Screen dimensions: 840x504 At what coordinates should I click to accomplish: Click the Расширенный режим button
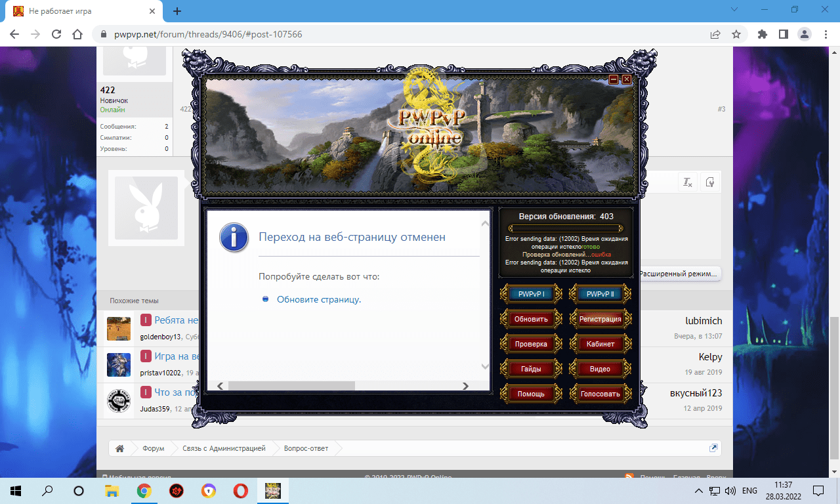coord(679,274)
